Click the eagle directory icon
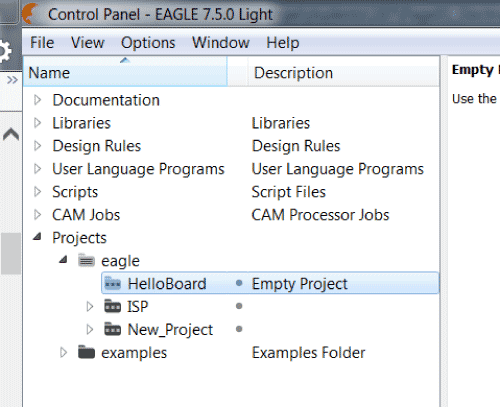 click(x=87, y=261)
